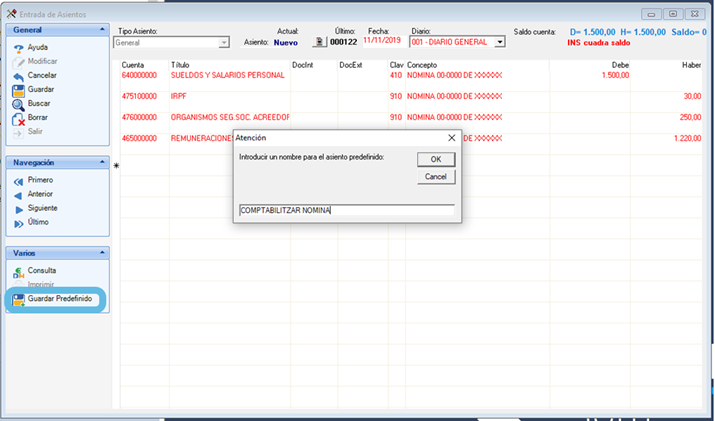
Task: Jump to Último last record
Action: (x=18, y=223)
